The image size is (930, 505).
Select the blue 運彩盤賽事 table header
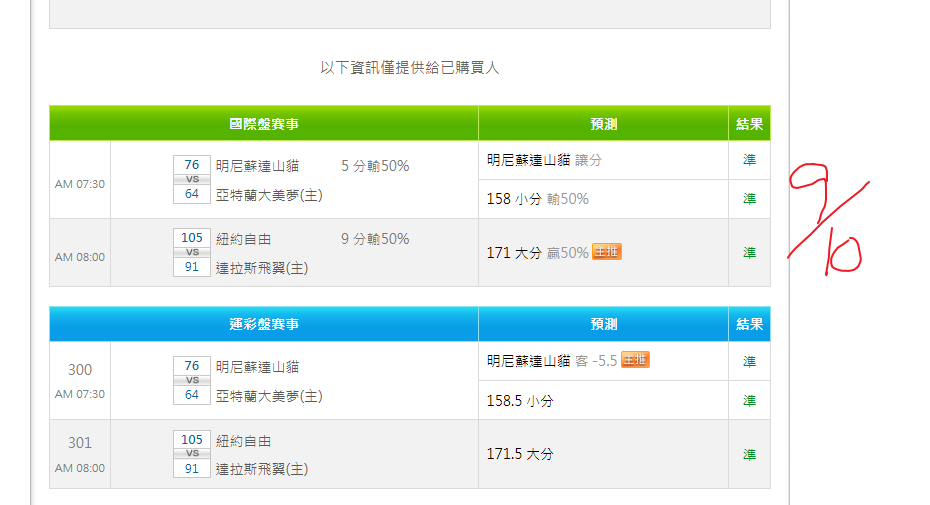point(264,324)
